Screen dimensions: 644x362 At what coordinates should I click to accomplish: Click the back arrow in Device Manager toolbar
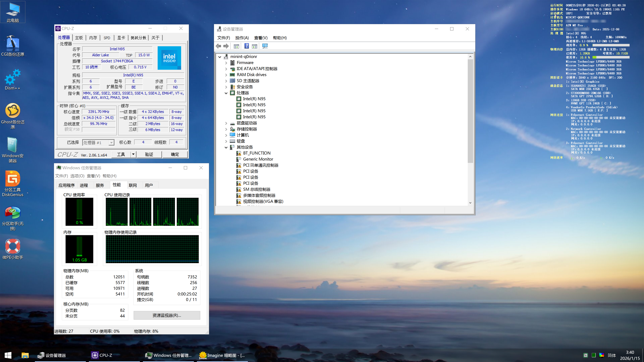point(218,46)
